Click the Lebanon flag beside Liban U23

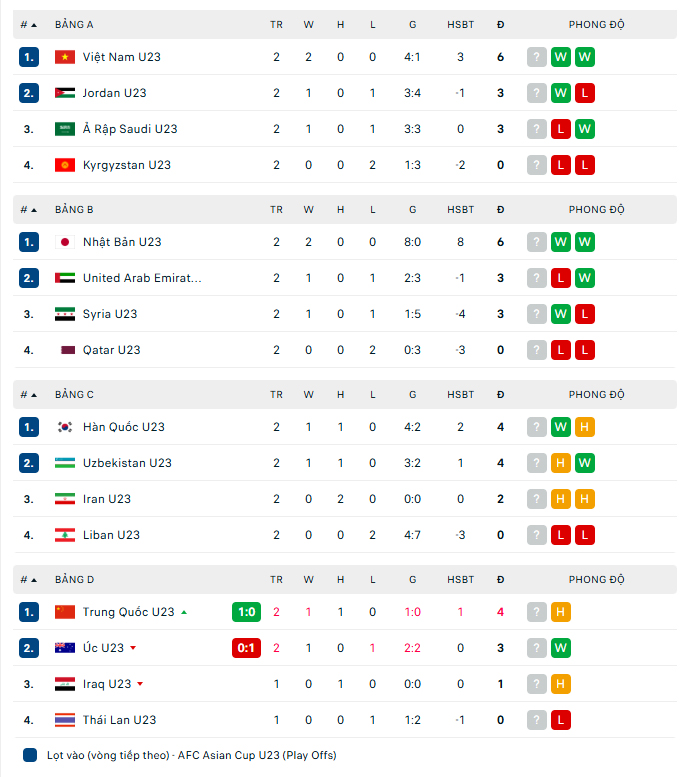65,535
